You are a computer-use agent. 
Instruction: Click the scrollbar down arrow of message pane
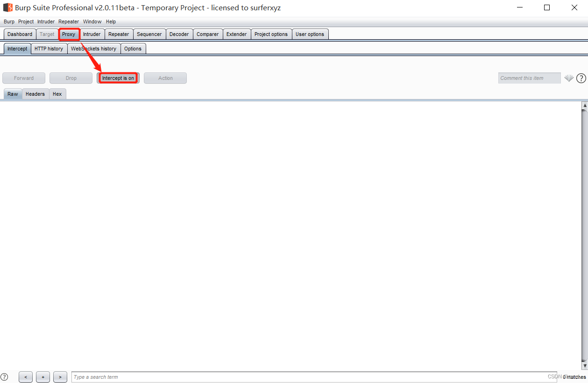coord(585,365)
